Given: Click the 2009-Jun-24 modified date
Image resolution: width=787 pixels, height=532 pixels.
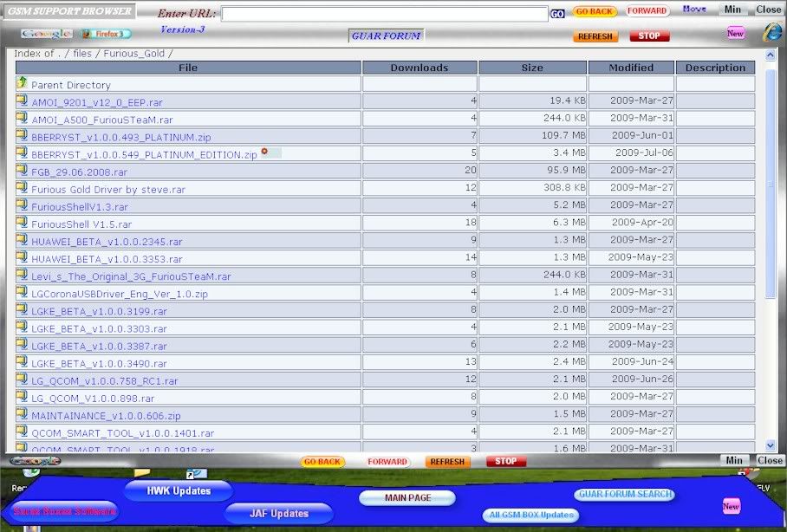Looking at the screenshot, I should point(642,361).
